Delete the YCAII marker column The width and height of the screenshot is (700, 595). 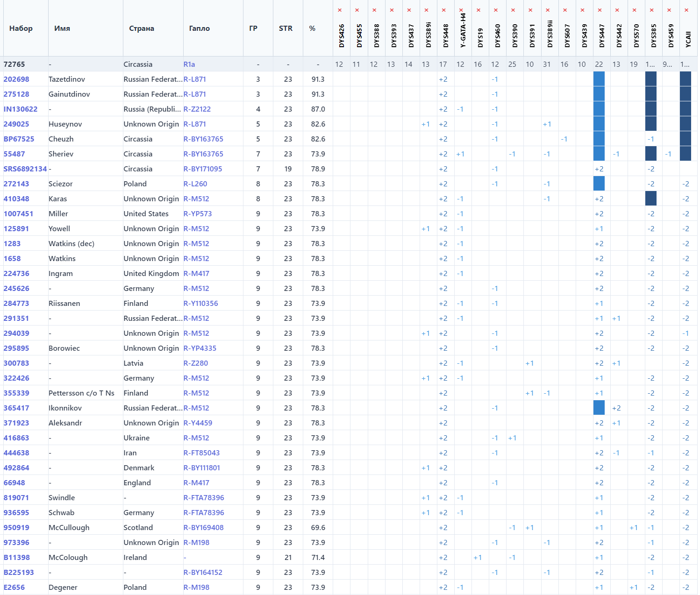click(x=686, y=10)
